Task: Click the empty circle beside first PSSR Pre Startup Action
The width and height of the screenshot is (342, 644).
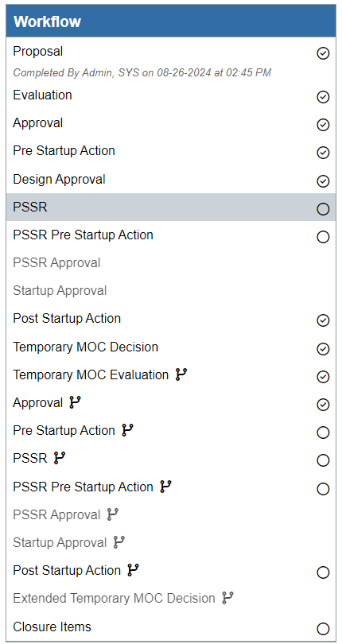Action: (323, 237)
